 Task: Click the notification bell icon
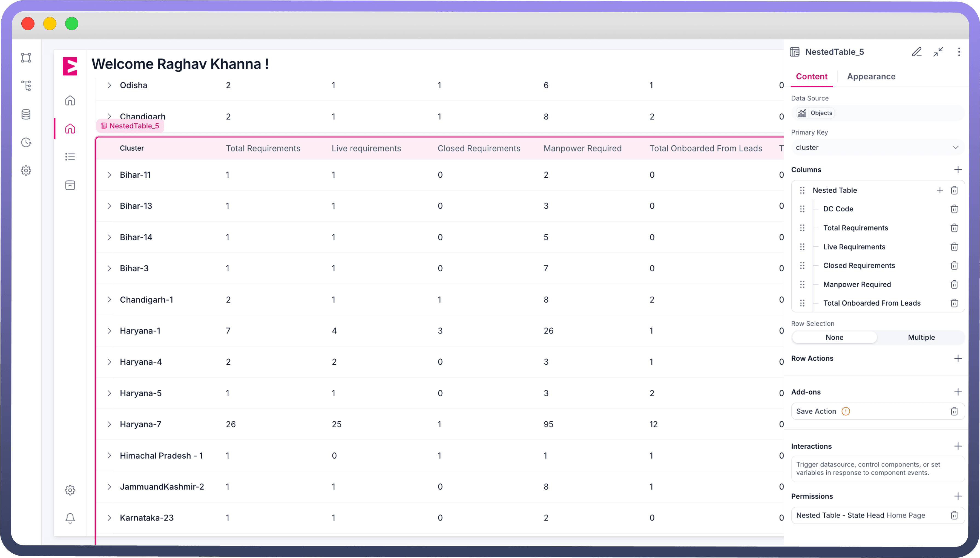(x=70, y=518)
